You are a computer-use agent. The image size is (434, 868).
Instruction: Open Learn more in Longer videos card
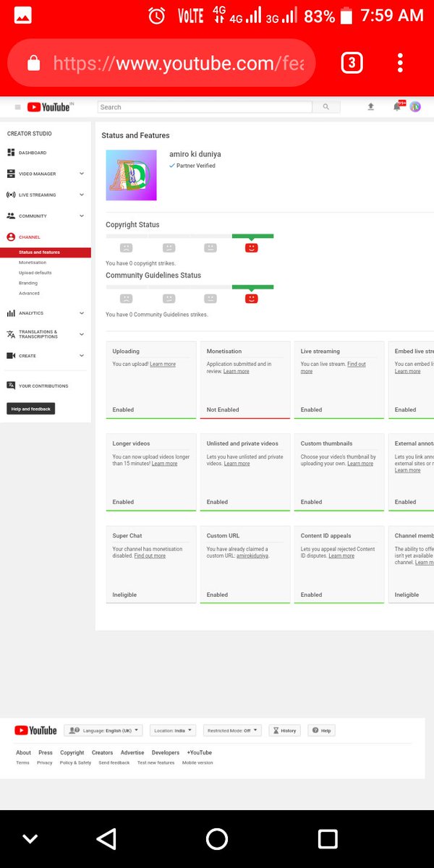(164, 463)
